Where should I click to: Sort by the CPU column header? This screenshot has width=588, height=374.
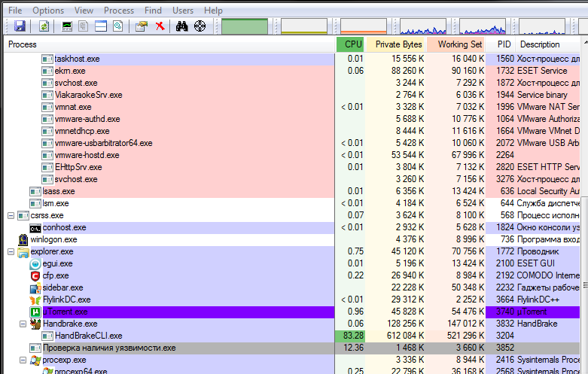coord(352,44)
